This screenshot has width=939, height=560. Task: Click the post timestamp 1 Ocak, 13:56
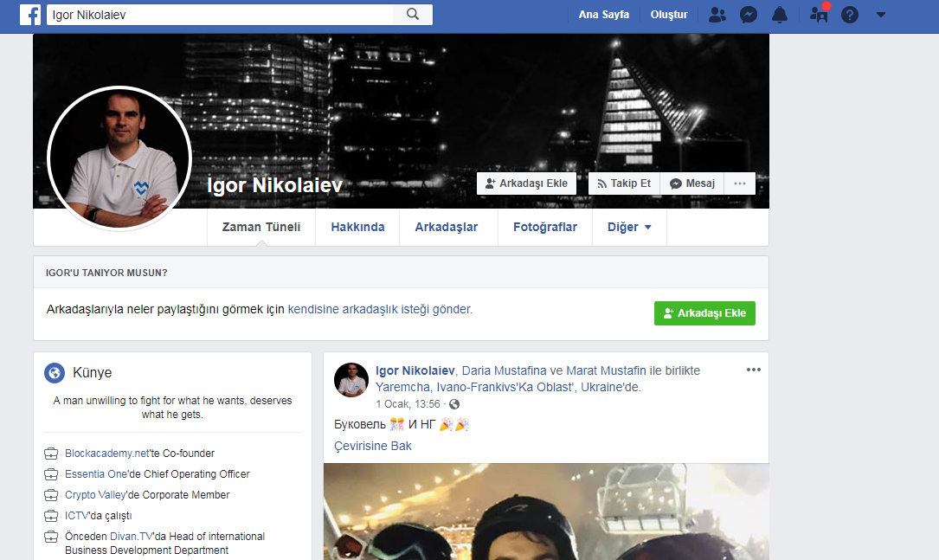[408, 404]
